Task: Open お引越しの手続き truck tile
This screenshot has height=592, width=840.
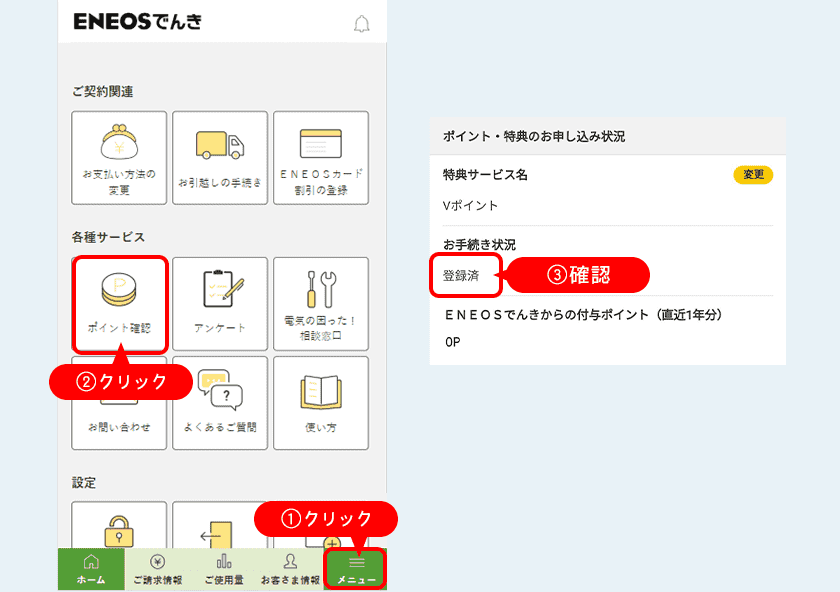Action: click(x=220, y=158)
